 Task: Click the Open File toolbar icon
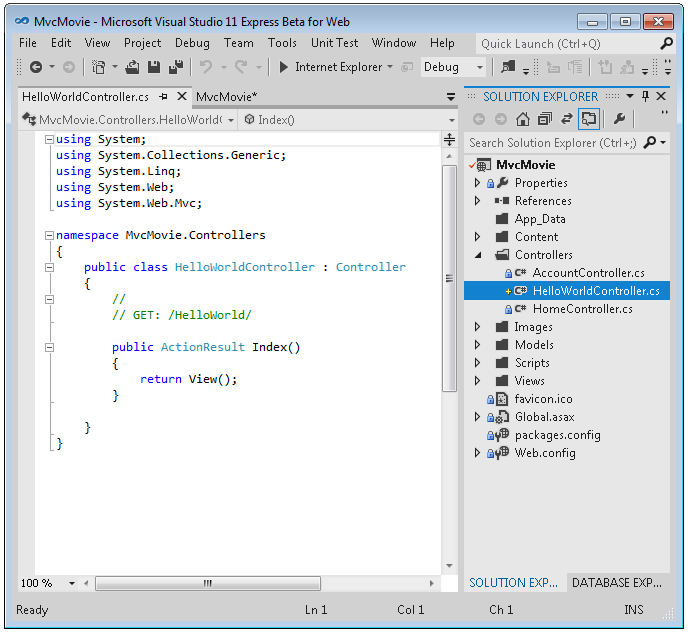[132, 67]
